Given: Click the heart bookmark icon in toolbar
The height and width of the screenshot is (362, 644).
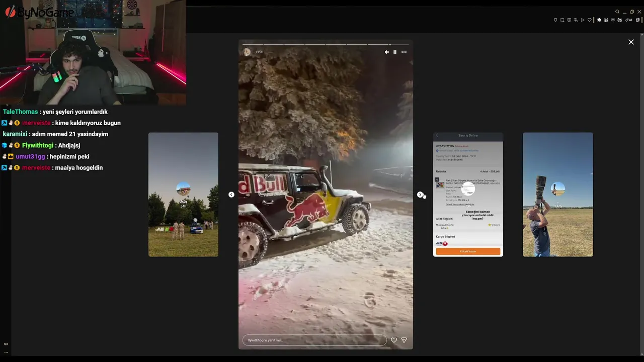Looking at the screenshot, I should (590, 20).
